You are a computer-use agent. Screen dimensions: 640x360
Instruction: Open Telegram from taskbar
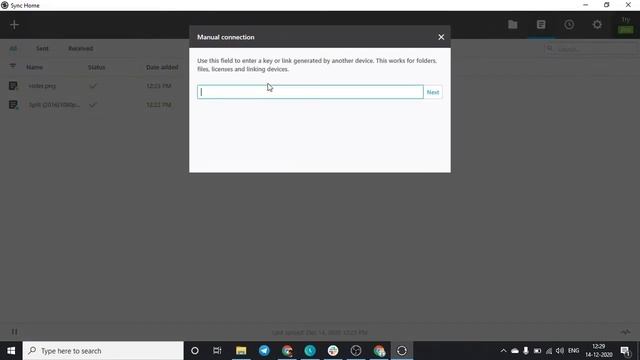[x=264, y=351]
